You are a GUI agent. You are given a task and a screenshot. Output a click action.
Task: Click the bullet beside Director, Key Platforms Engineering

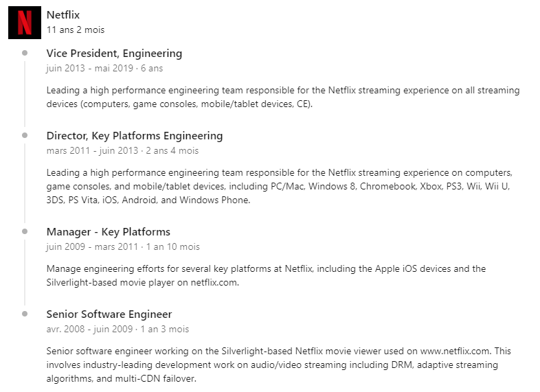click(25, 135)
